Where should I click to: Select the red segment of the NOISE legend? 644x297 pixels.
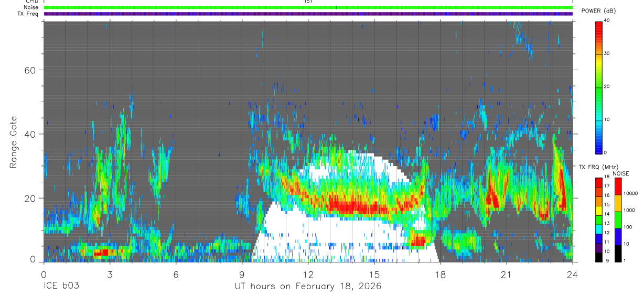[617, 186]
